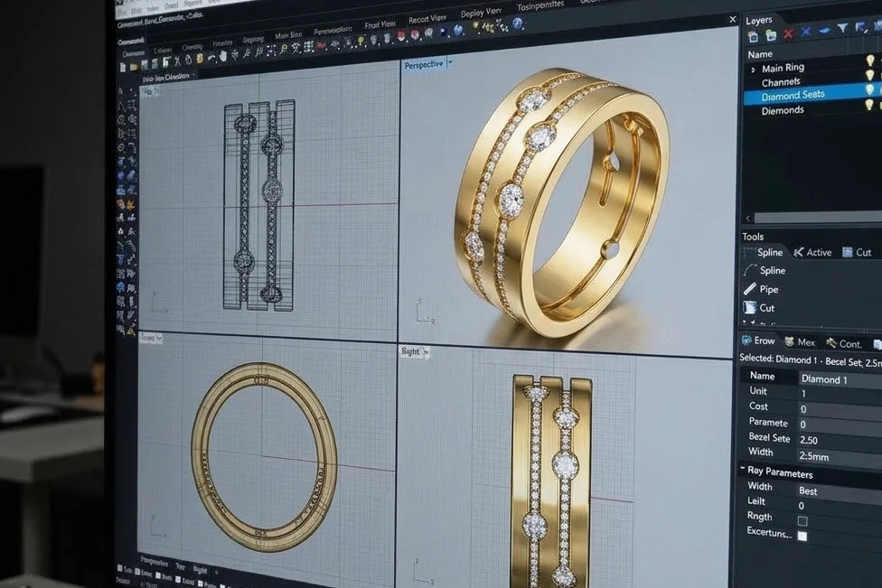Open the layer filter funnel icon
This screenshot has height=588, width=882.
tap(842, 27)
